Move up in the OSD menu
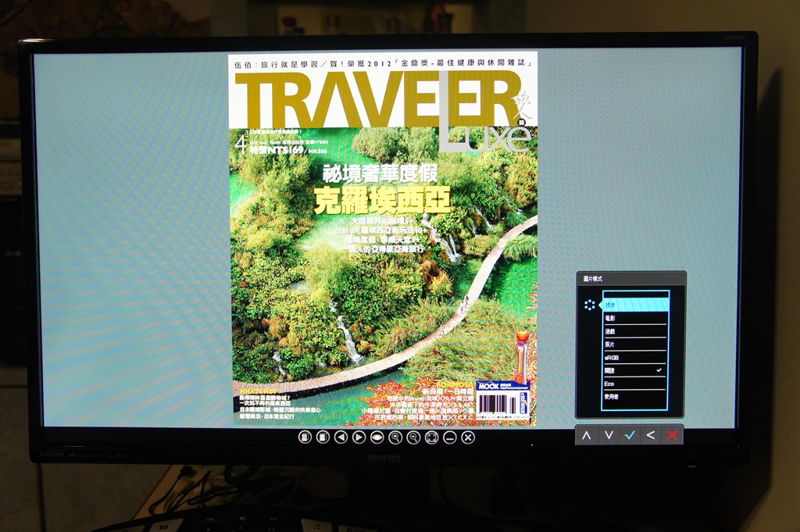 tap(586, 435)
